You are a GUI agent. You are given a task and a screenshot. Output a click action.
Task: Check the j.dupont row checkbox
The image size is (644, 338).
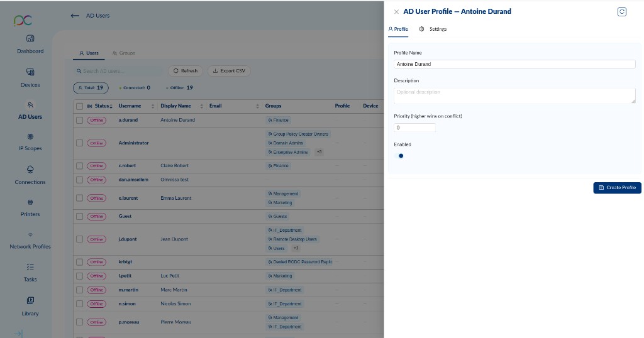click(x=80, y=239)
